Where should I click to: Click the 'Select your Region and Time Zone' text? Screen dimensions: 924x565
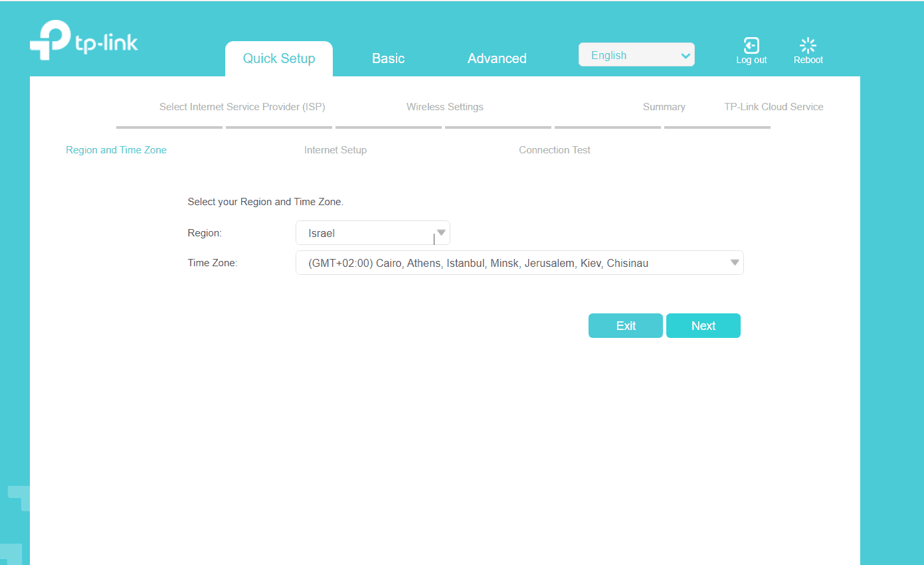[x=266, y=202]
